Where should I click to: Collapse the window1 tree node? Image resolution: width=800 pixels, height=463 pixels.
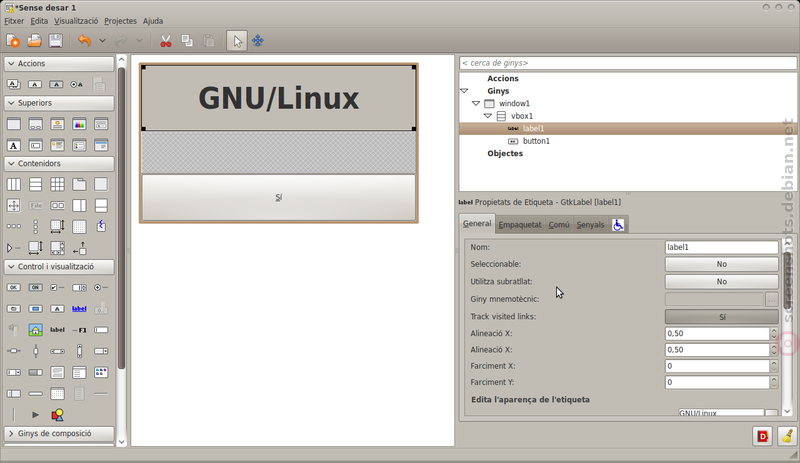click(476, 104)
